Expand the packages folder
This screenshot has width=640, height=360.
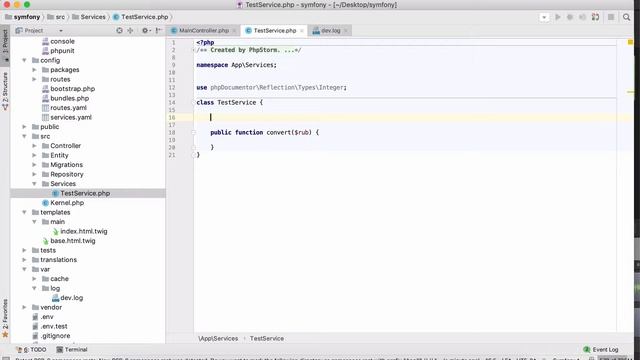pyautogui.click(x=35, y=70)
